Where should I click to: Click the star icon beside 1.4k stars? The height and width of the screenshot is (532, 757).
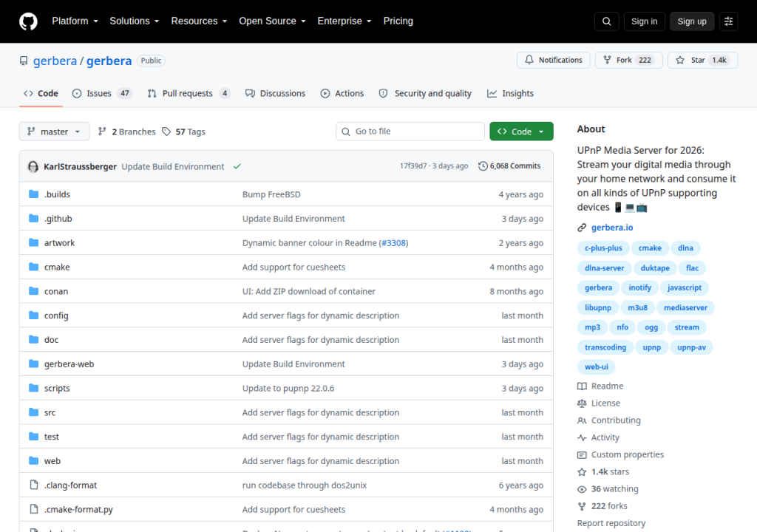tap(582, 472)
